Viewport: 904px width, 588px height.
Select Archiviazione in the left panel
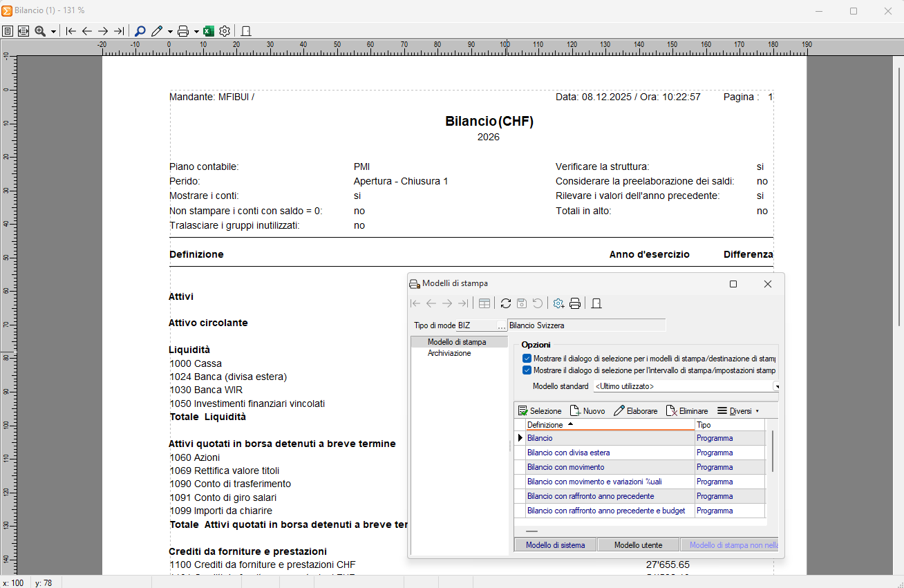click(x=449, y=353)
